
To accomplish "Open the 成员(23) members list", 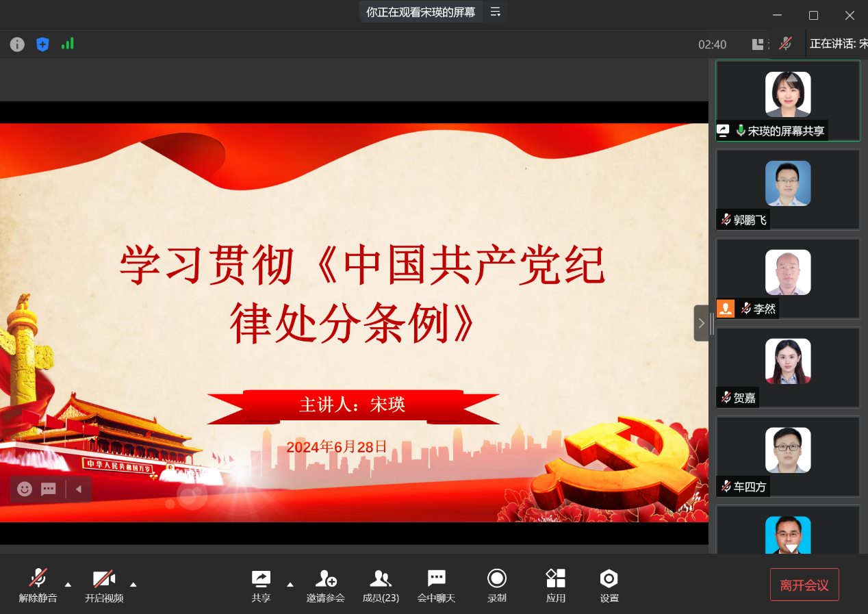I will [x=381, y=585].
